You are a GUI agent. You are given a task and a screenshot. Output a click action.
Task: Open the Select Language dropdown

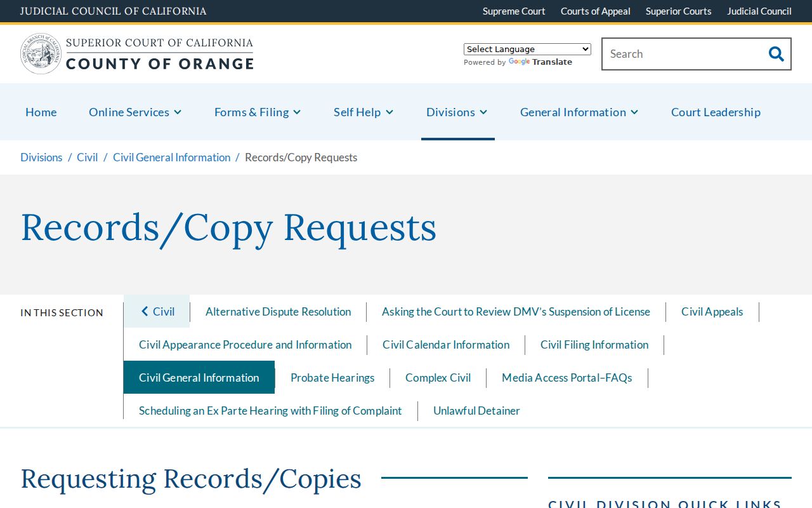tap(527, 49)
